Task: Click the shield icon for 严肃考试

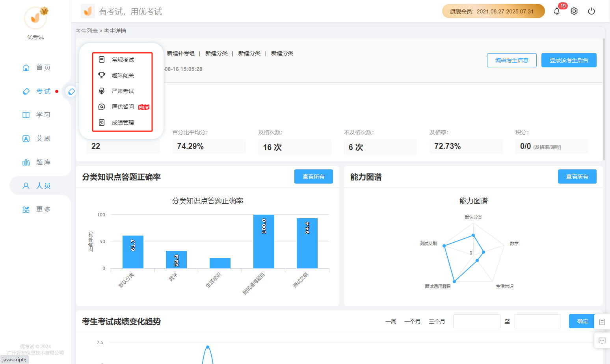Action: click(102, 91)
